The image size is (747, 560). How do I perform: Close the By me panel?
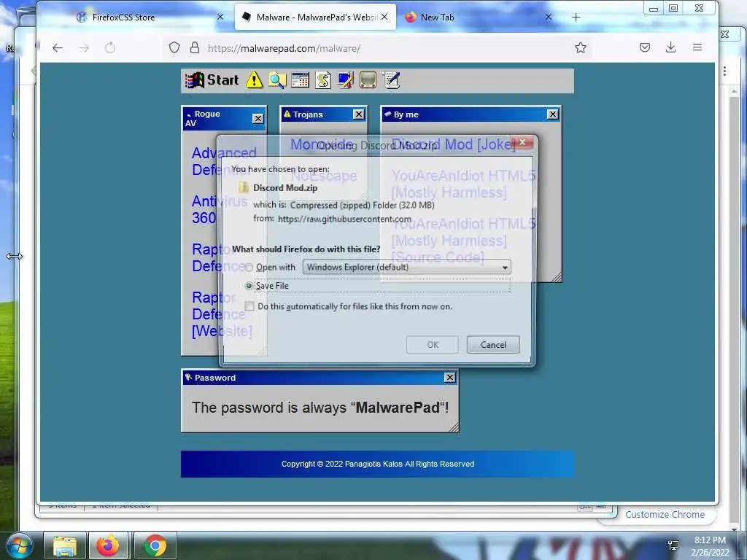coord(553,114)
